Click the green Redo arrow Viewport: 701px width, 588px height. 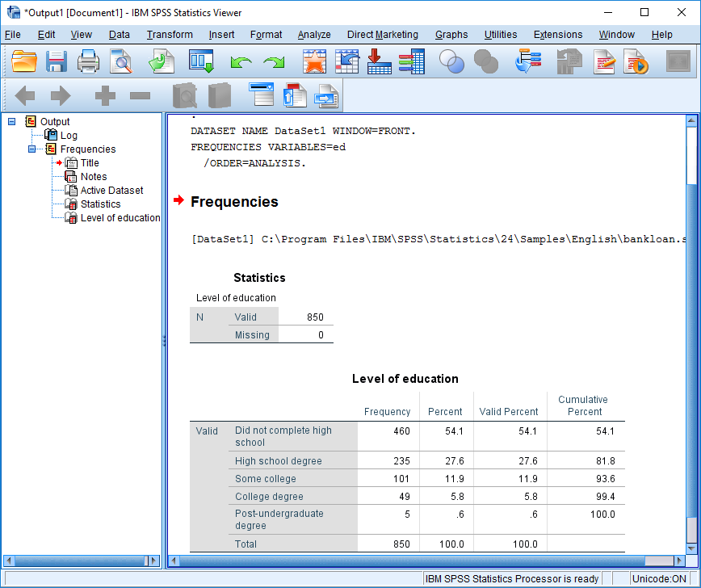(x=274, y=62)
